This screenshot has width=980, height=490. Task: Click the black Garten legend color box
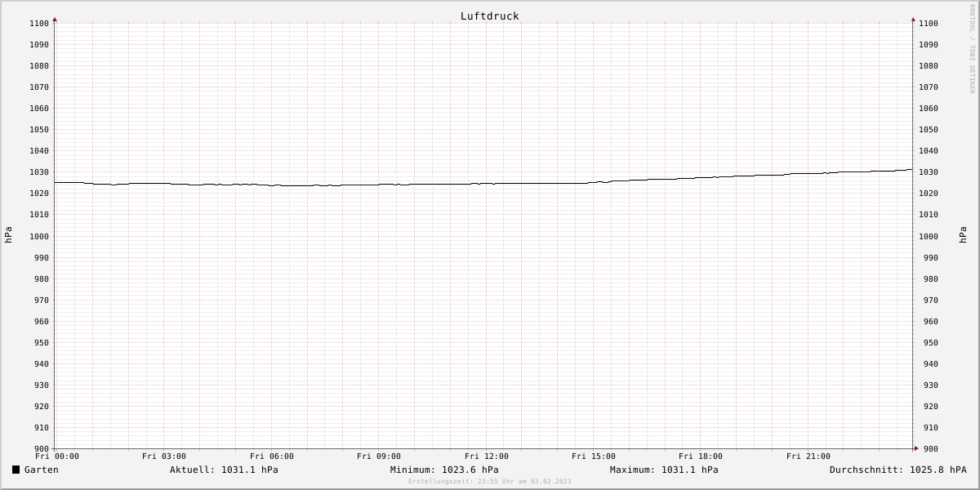16,470
